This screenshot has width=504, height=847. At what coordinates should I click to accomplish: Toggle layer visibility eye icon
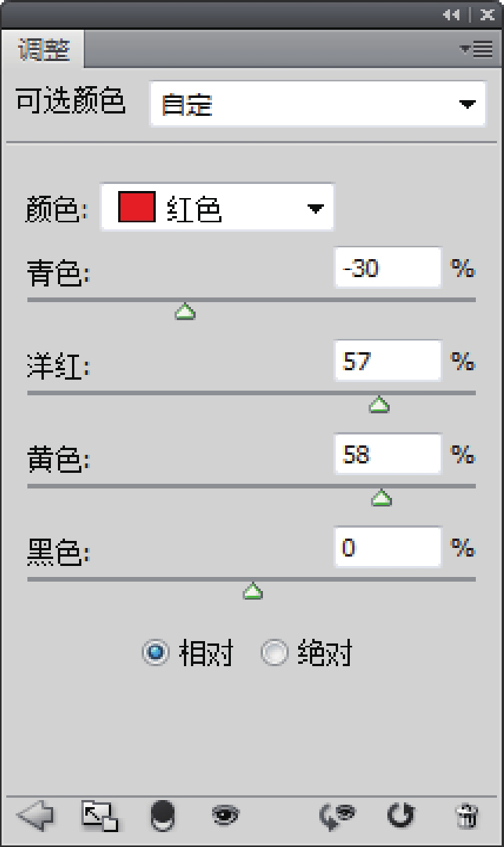225,816
